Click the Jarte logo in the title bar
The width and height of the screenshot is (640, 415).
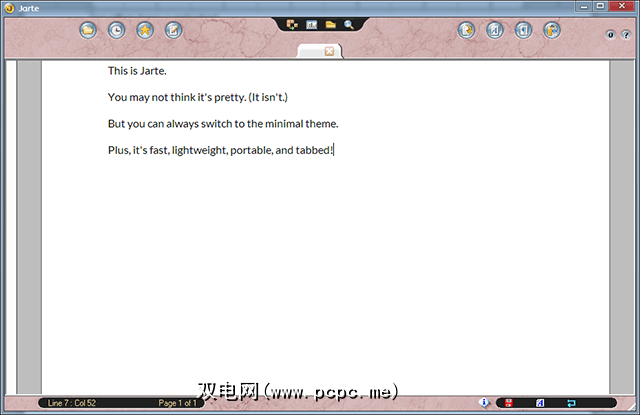9,8
